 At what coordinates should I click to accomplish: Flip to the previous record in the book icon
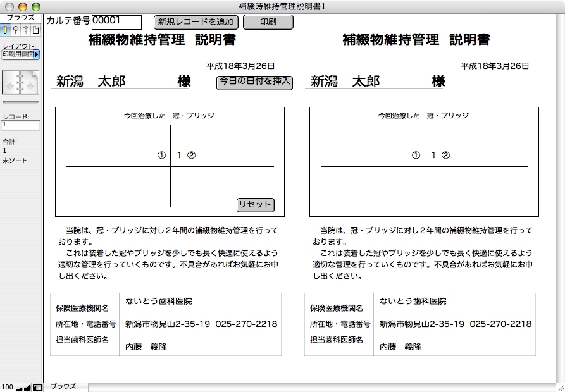pos(11,87)
